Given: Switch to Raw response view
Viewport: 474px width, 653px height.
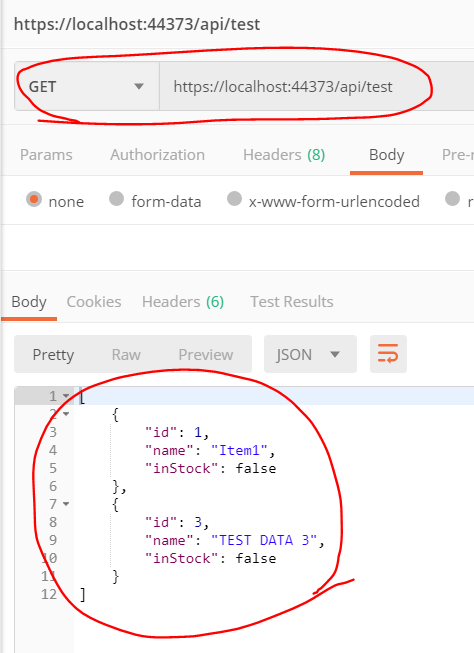Looking at the screenshot, I should point(126,355).
